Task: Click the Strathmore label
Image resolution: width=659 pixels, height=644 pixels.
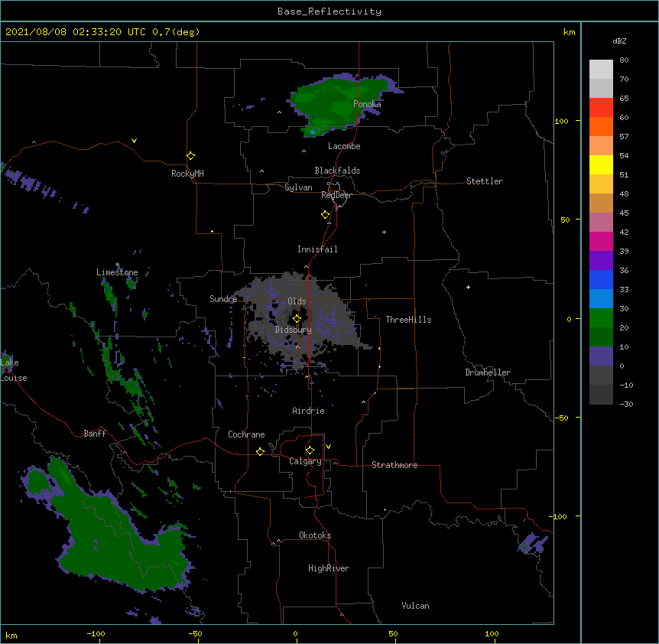Action: click(394, 465)
